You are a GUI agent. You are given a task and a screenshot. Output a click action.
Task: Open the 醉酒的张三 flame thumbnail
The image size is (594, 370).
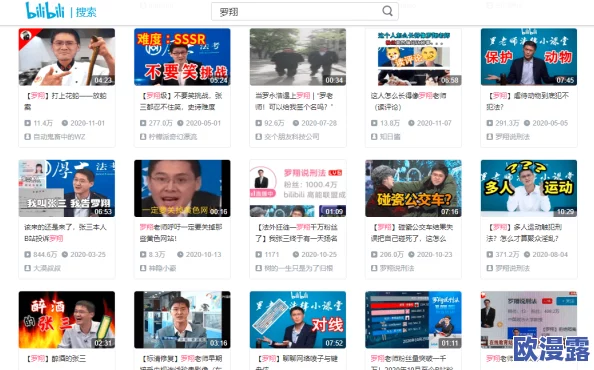67,320
